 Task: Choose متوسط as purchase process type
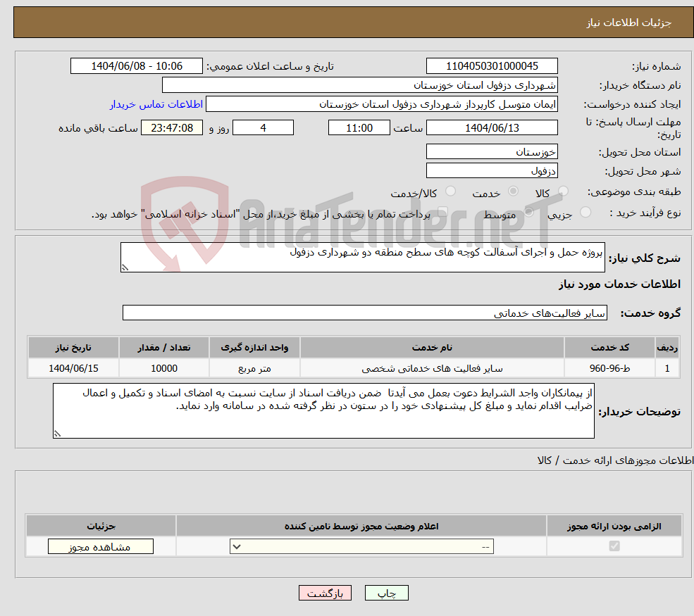[x=530, y=211]
